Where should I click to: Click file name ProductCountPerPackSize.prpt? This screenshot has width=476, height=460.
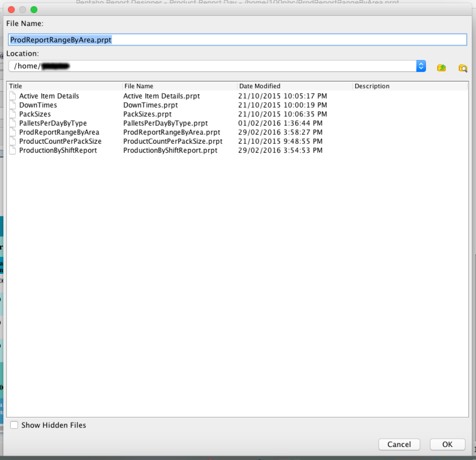click(x=173, y=141)
